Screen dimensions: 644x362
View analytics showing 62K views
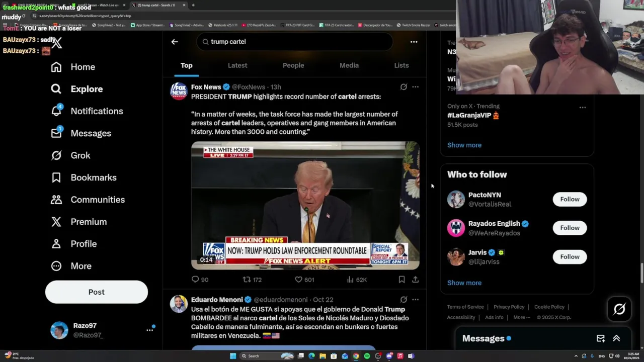point(357,280)
